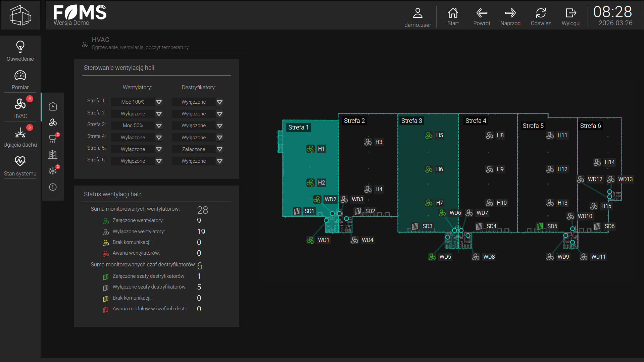Open Strefa 1 Wentylatory dropdown
The image size is (644, 362).
point(159,102)
